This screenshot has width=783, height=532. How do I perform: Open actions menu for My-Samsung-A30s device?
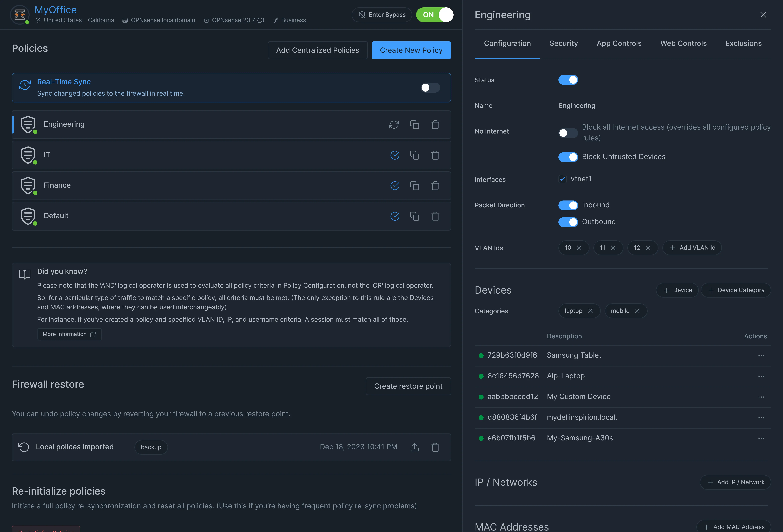[x=761, y=438]
